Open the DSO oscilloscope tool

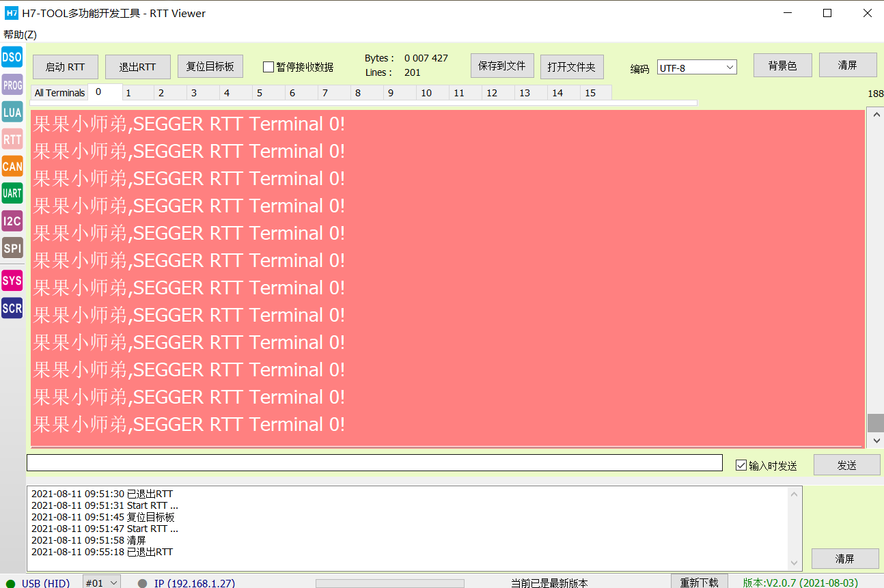[12, 57]
